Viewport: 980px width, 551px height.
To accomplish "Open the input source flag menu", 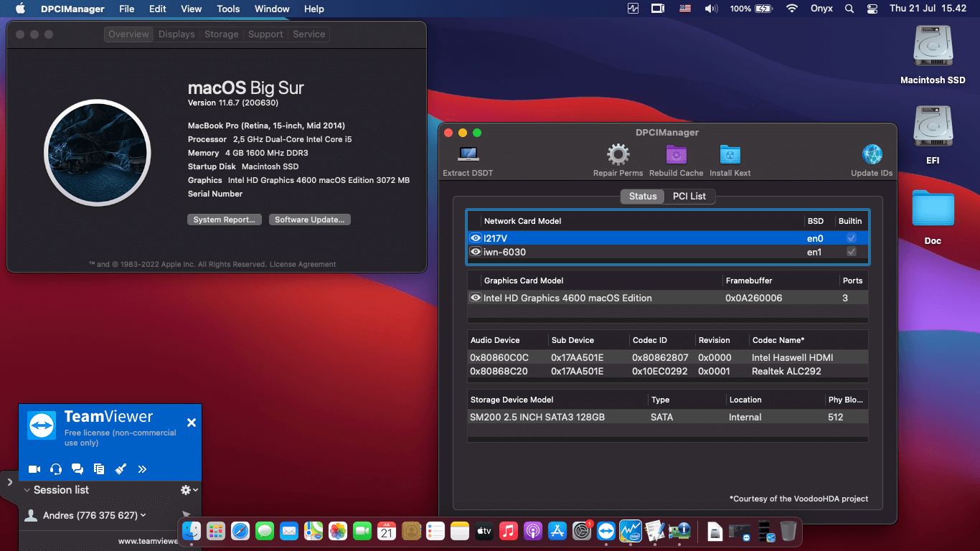I will 684,9.
